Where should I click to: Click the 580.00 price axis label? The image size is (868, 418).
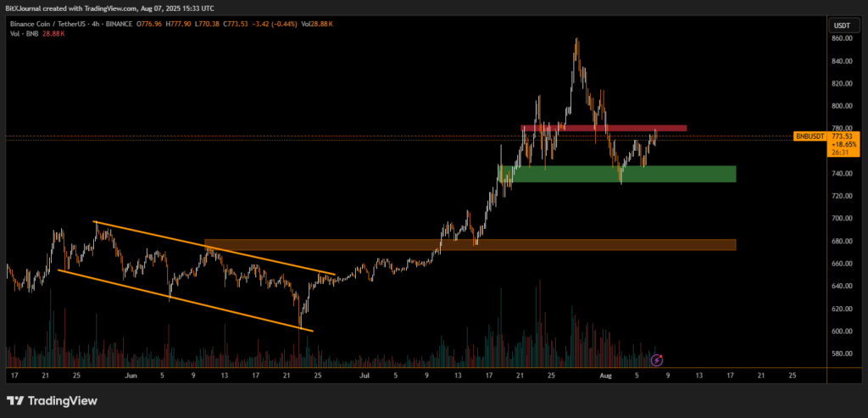pos(842,354)
